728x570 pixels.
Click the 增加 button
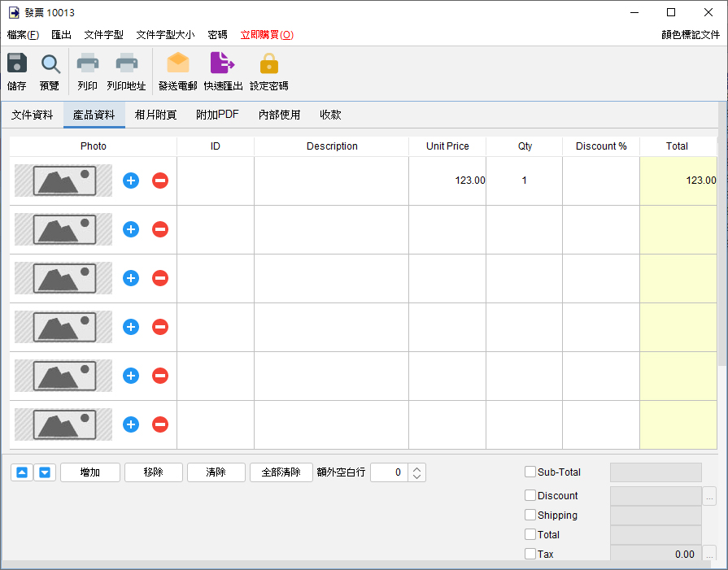point(90,472)
